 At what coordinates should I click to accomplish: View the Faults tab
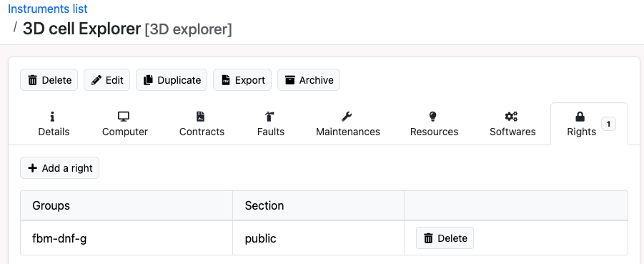(x=271, y=124)
